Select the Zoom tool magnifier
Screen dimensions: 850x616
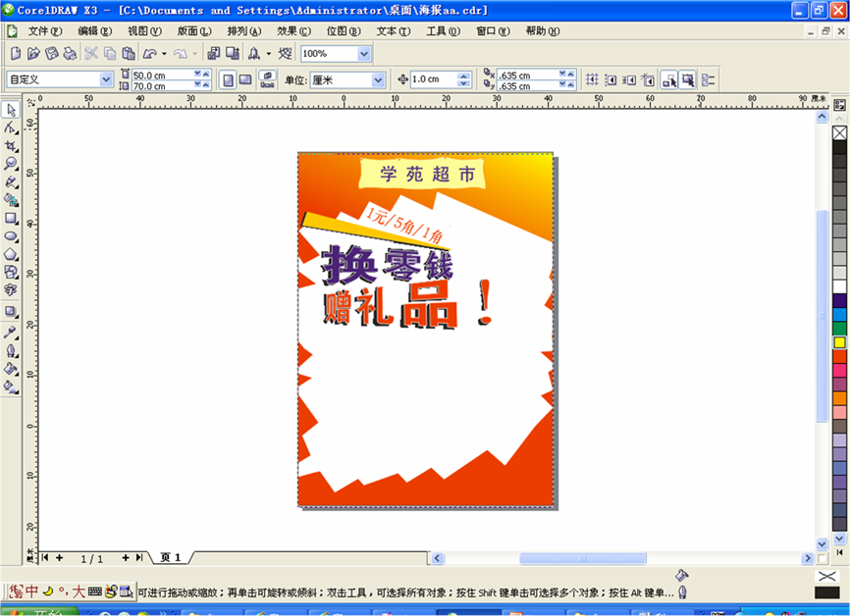point(11,164)
